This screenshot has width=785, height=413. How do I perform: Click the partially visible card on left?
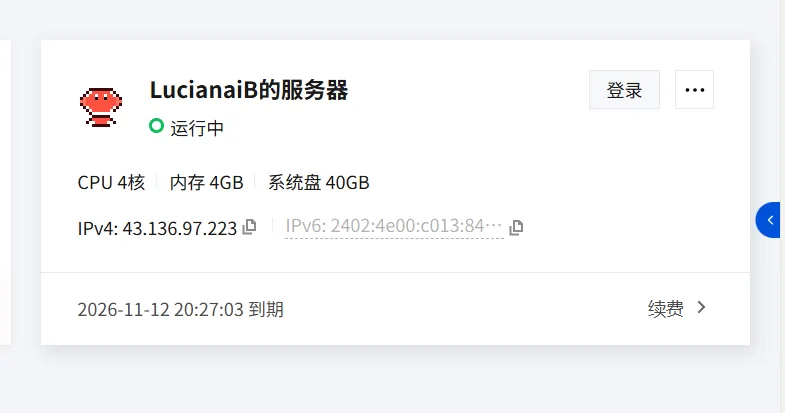point(5,192)
